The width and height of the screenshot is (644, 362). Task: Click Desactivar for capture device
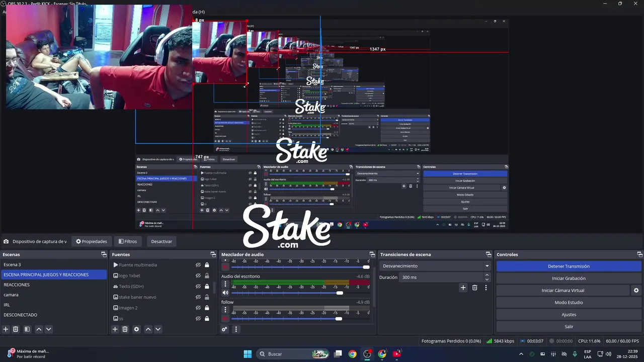[x=162, y=241]
